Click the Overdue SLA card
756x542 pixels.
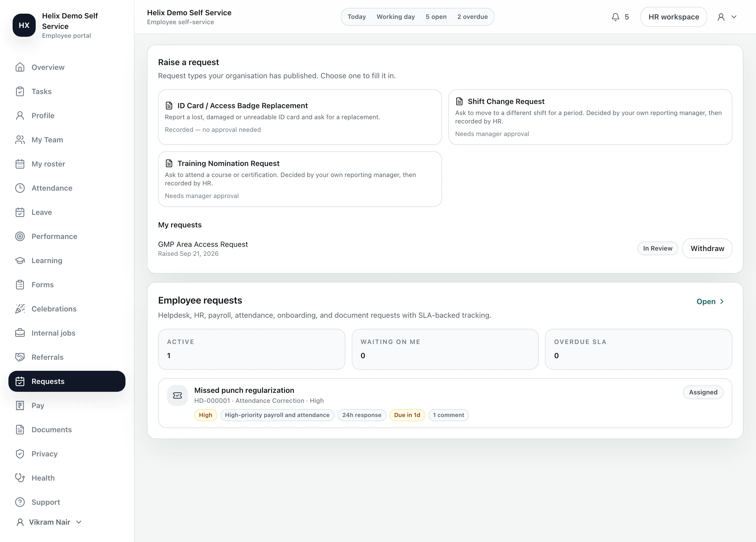pos(638,349)
